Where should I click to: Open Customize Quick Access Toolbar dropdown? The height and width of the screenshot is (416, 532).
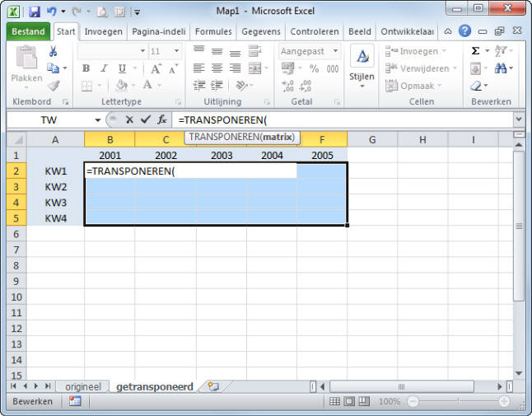[x=137, y=12]
